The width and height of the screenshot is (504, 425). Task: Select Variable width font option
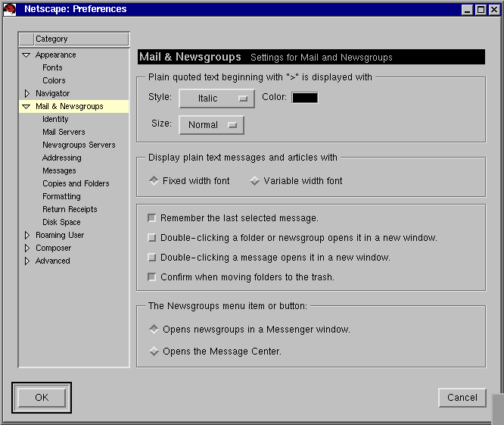pyautogui.click(x=255, y=181)
